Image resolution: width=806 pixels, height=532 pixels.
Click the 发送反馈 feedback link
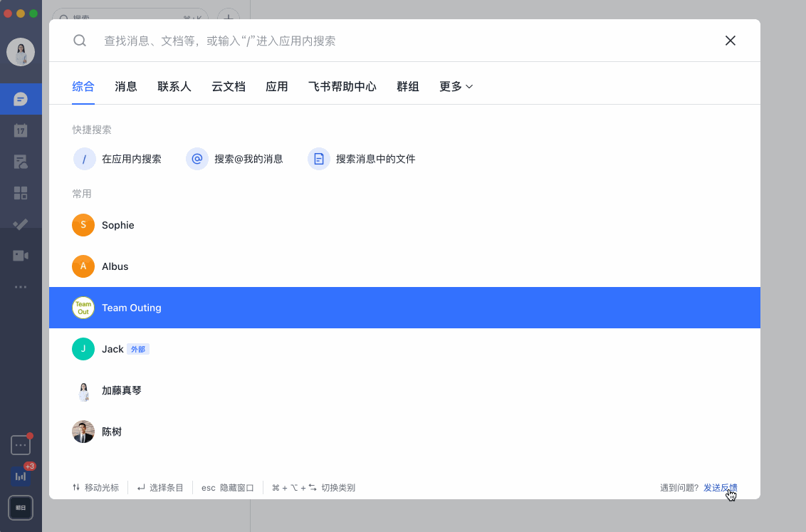(720, 487)
